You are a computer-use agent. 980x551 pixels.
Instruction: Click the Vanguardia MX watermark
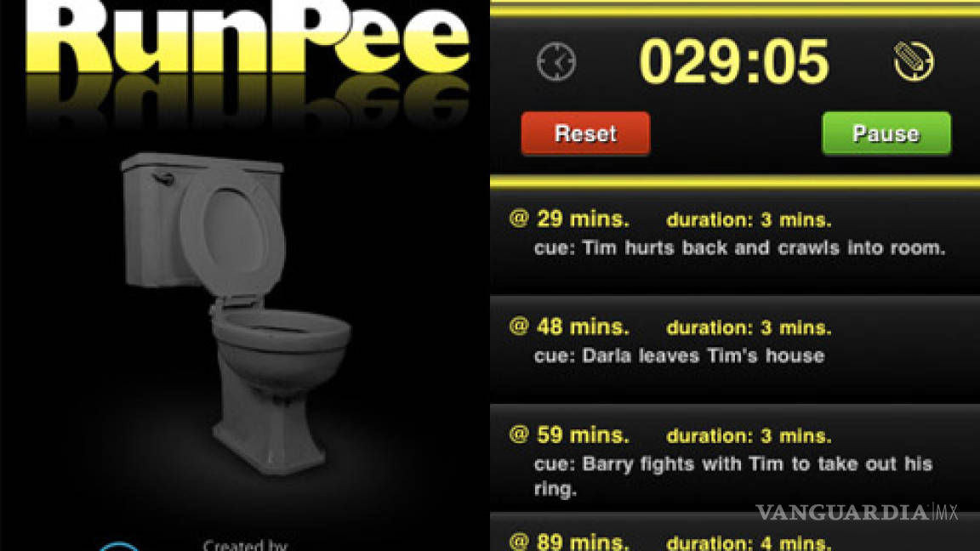pos(857,512)
